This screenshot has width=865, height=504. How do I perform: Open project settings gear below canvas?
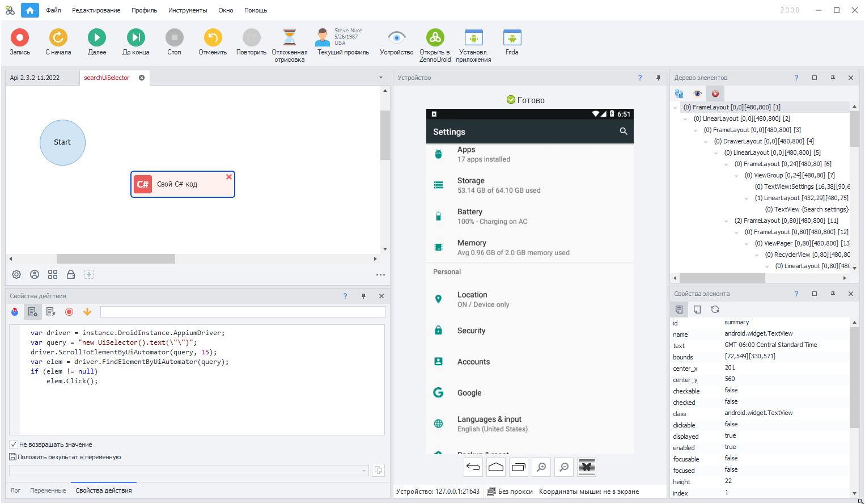click(16, 274)
